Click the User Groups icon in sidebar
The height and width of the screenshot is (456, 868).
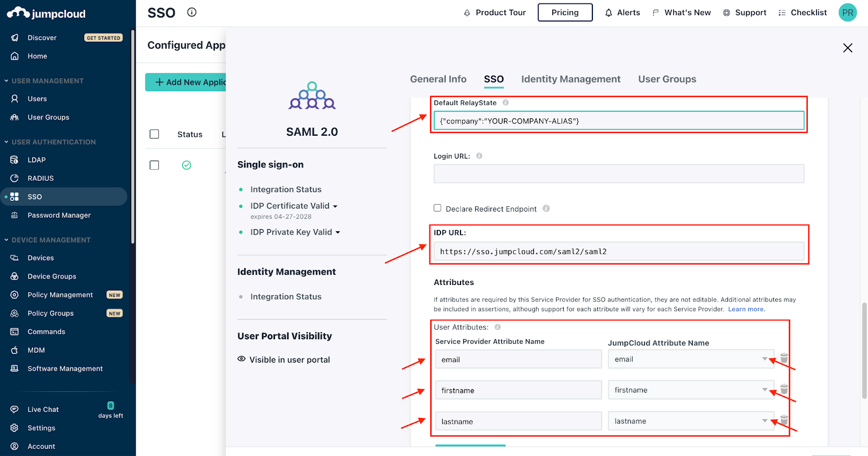(15, 117)
